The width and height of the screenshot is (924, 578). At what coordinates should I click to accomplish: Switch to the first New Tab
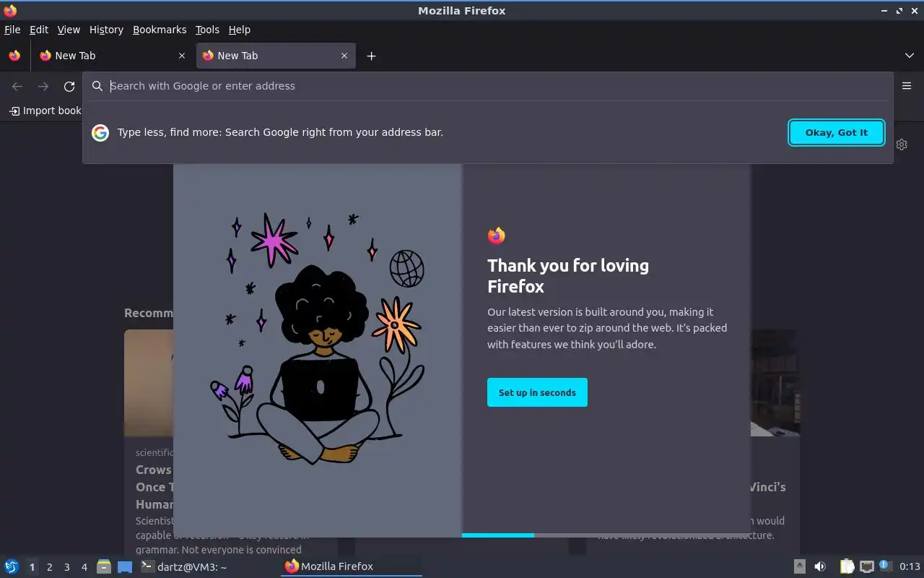112,56
